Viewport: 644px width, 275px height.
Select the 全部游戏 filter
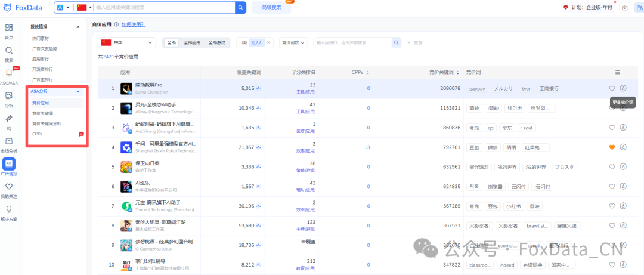click(216, 42)
